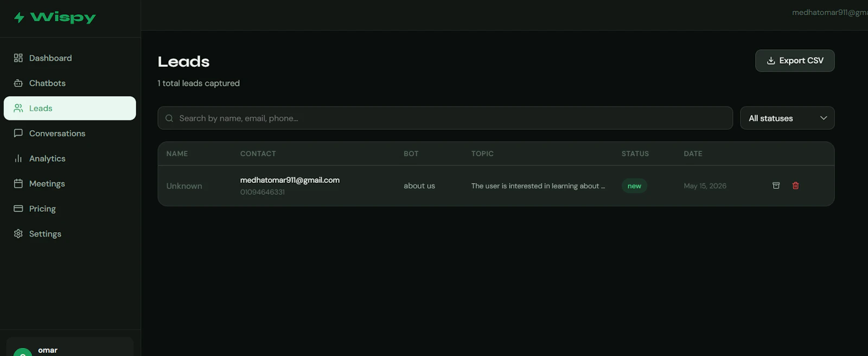Open Dashboard in the sidebar
Image resolution: width=868 pixels, height=356 pixels.
click(x=70, y=58)
